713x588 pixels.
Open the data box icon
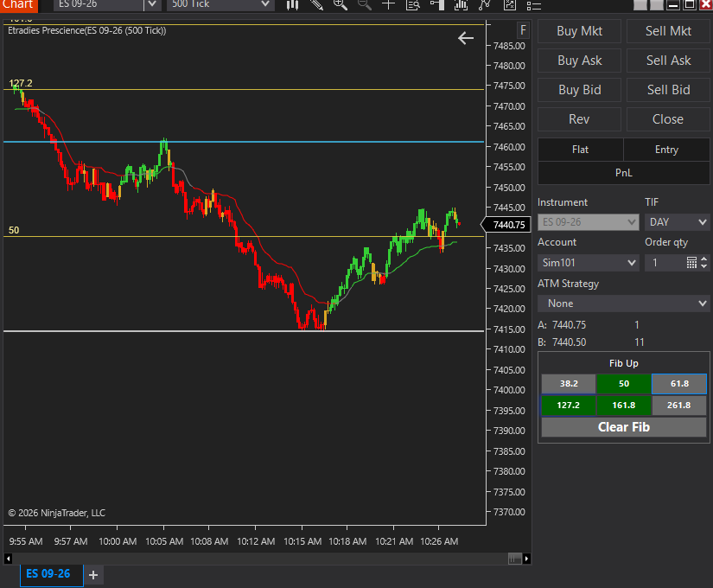point(413,5)
